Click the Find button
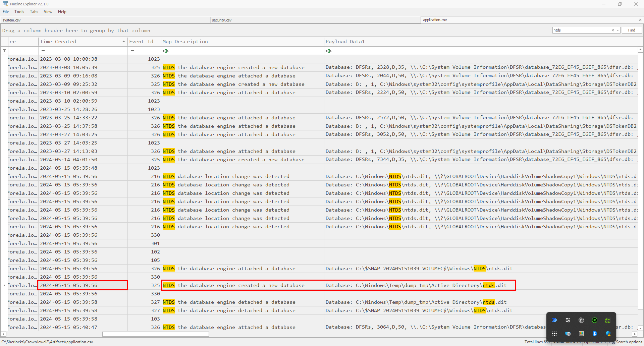 pos(632,30)
